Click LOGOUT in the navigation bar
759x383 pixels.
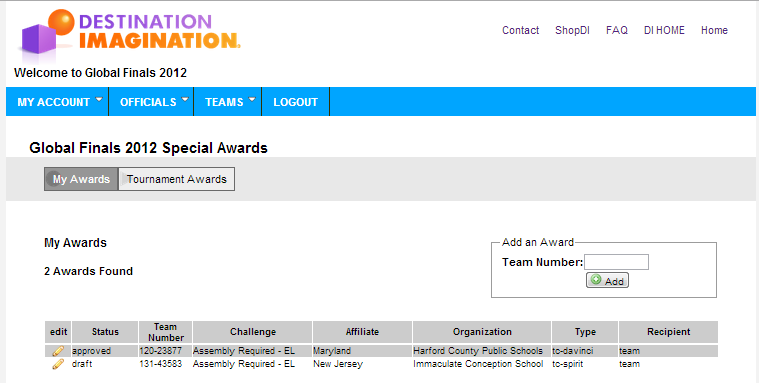coord(295,102)
